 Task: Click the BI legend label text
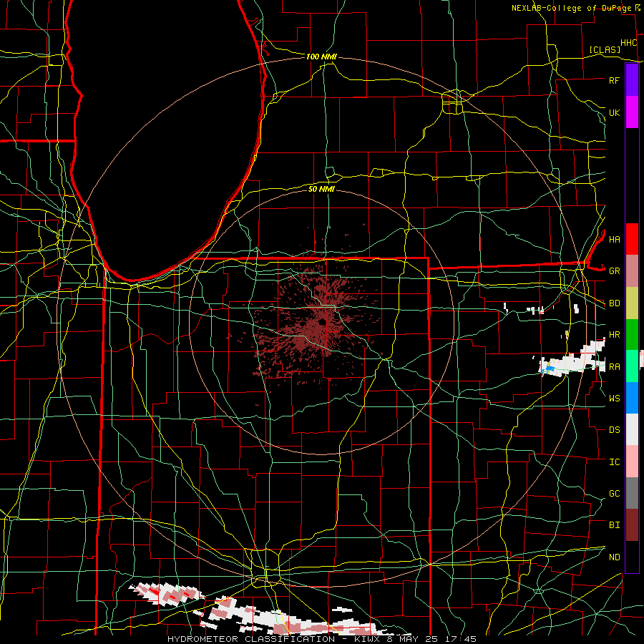coord(614,525)
